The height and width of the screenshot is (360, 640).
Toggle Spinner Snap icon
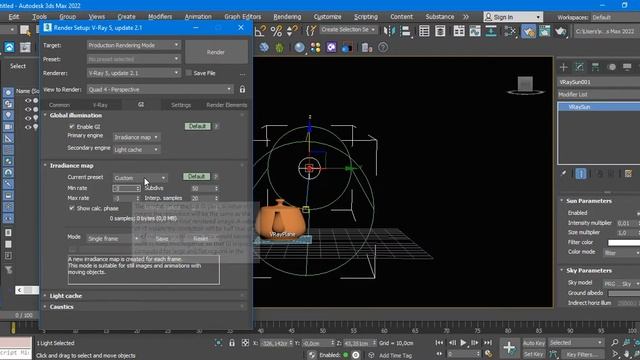tap(292, 31)
